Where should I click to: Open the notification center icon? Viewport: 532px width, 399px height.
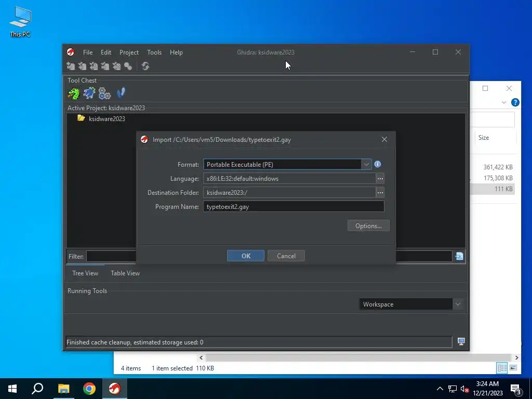[516, 389]
